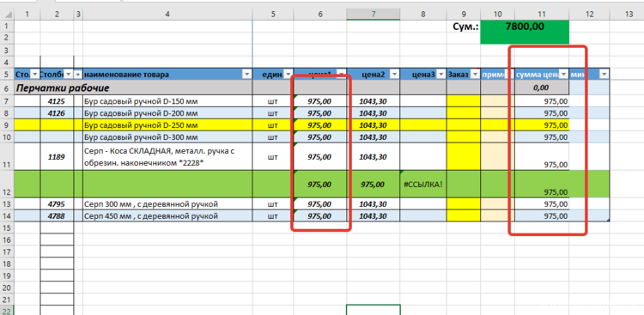Open filter dropdown for сумма цен column

click(564, 75)
